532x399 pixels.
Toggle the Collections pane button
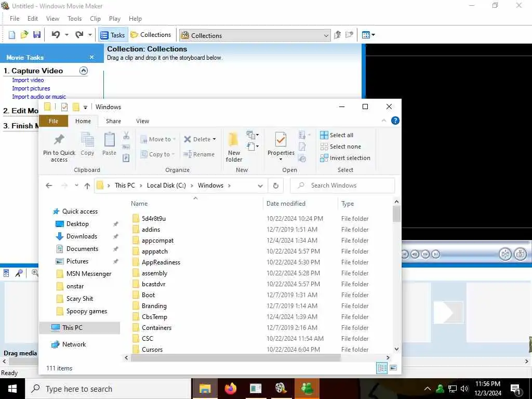point(151,35)
